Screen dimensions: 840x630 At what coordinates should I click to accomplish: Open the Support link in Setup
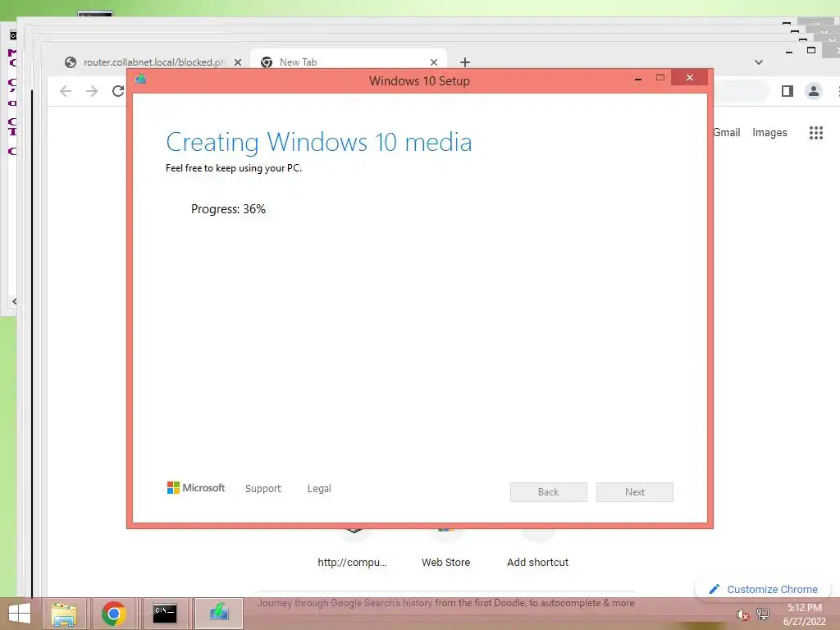point(263,489)
